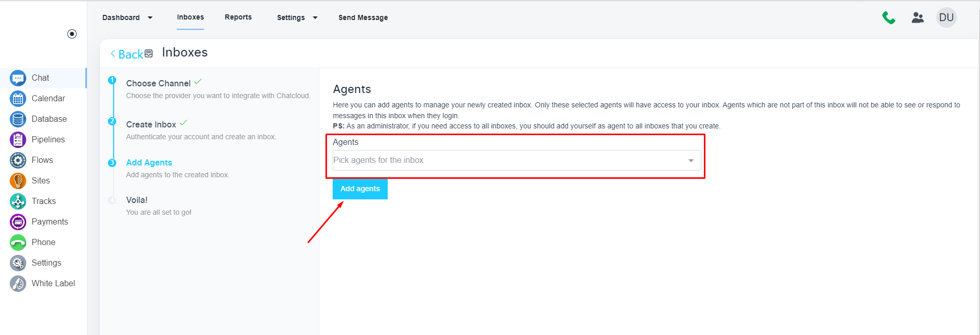Open the DU user avatar
The image size is (980, 335).
pyautogui.click(x=946, y=17)
